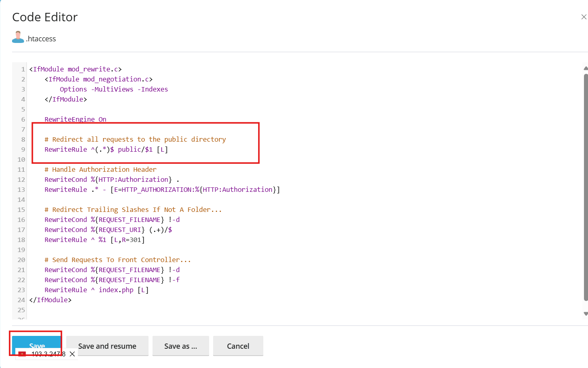
Task: Click the scrollbar down arrow
Action: click(x=585, y=314)
